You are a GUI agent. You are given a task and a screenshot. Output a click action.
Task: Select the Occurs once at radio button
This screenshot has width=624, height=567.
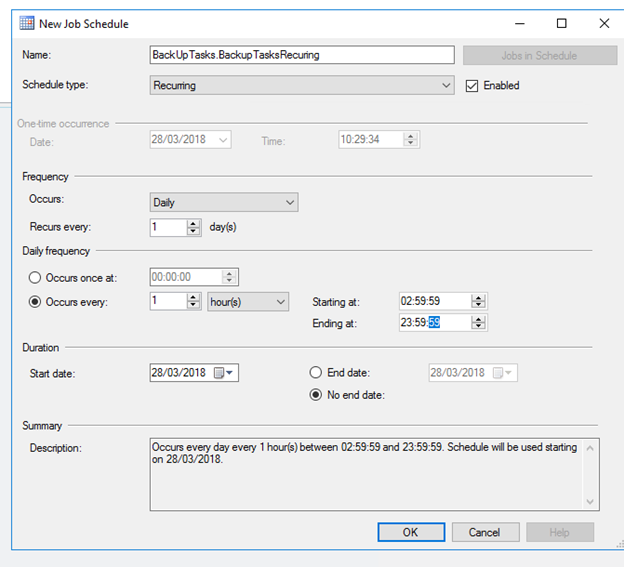(35, 277)
